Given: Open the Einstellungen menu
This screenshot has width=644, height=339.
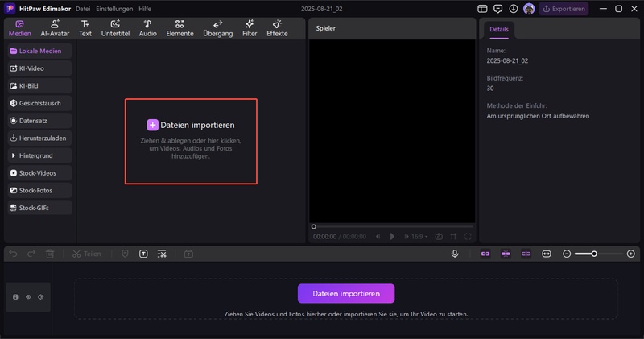Looking at the screenshot, I should [114, 9].
